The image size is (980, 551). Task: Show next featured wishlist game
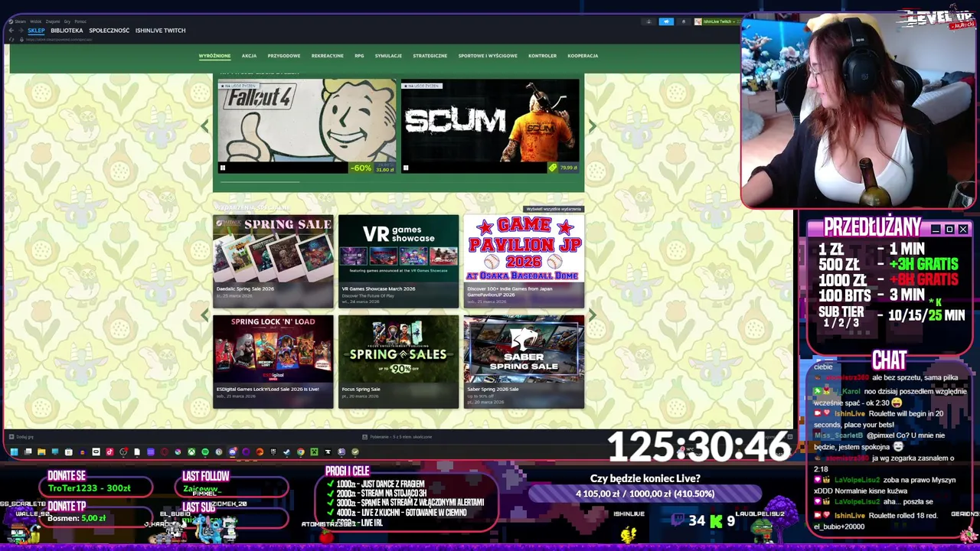pos(592,126)
